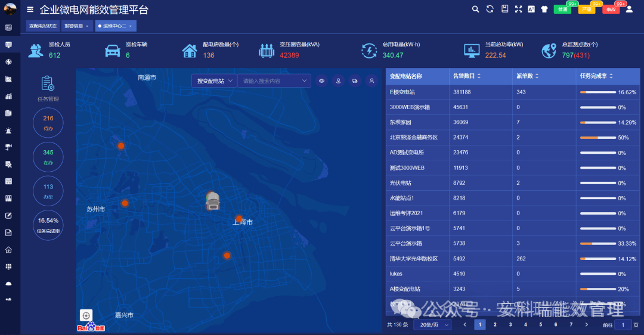Click the 北京丽泽金融商务区 50% progress bar
This screenshot has height=335, width=644.
pos(597,138)
